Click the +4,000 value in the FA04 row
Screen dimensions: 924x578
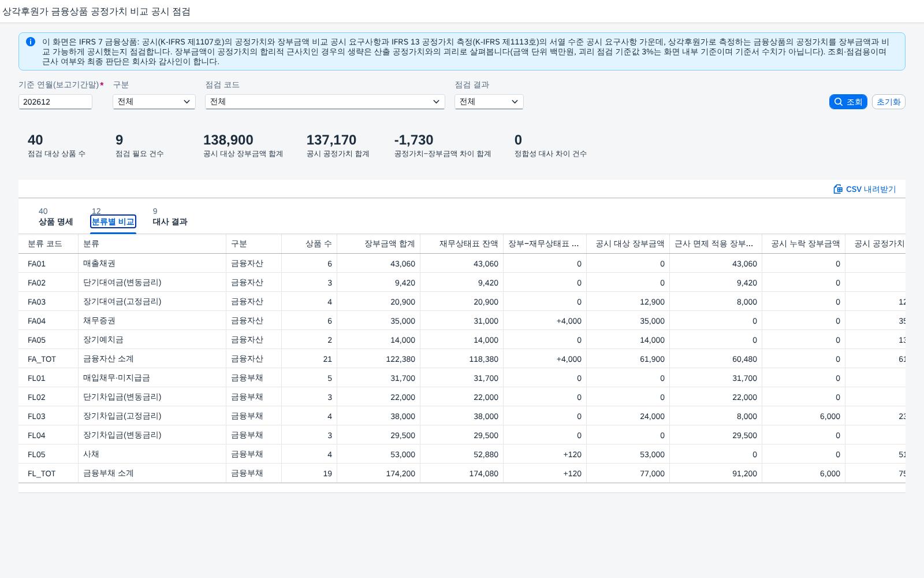point(545,321)
